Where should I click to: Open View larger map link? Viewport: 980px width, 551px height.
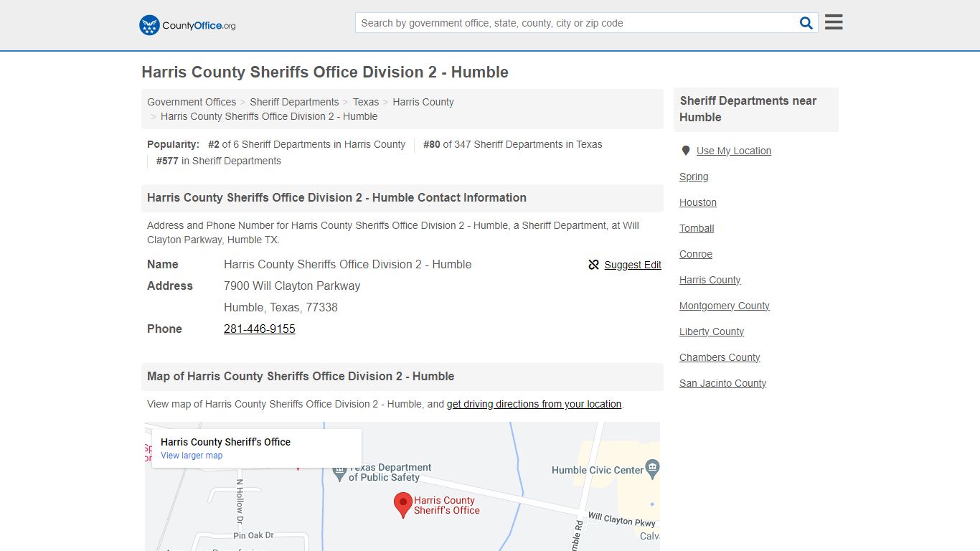click(192, 456)
